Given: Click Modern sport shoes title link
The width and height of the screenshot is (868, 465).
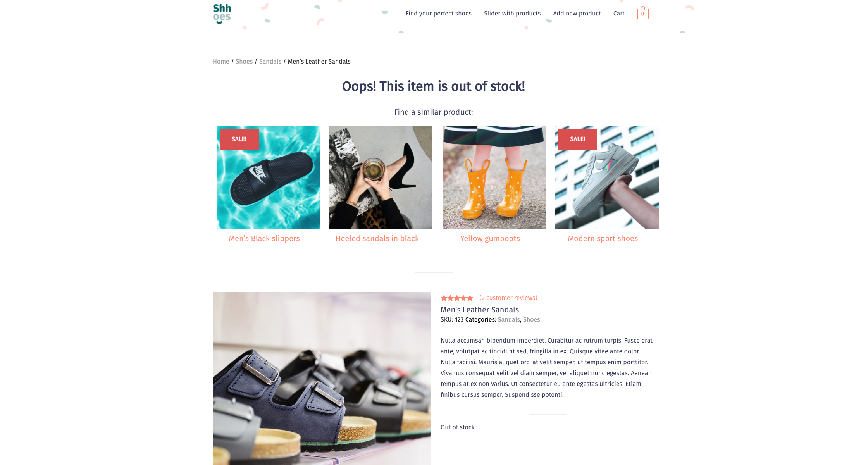Looking at the screenshot, I should (x=603, y=239).
